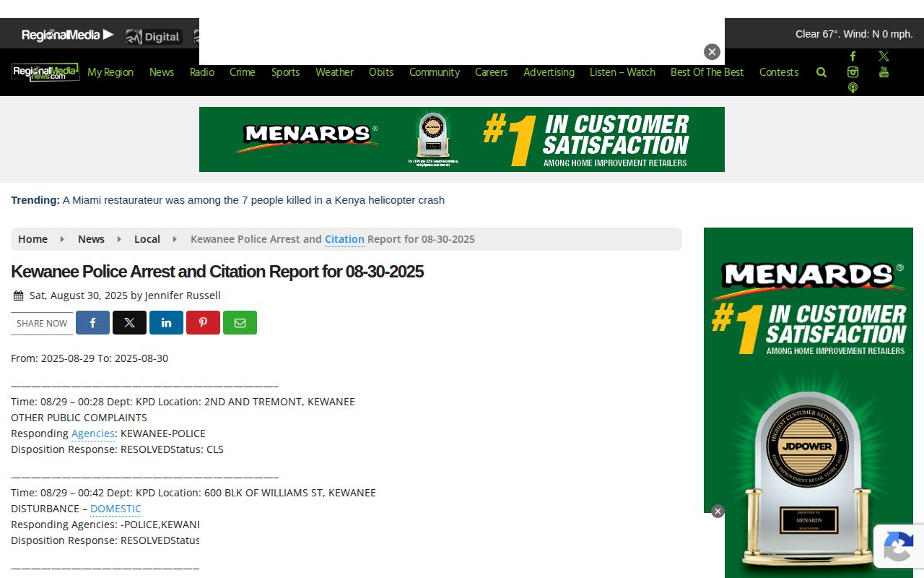Image resolution: width=924 pixels, height=578 pixels.
Task: Open the Weather menu item
Action: (x=334, y=72)
